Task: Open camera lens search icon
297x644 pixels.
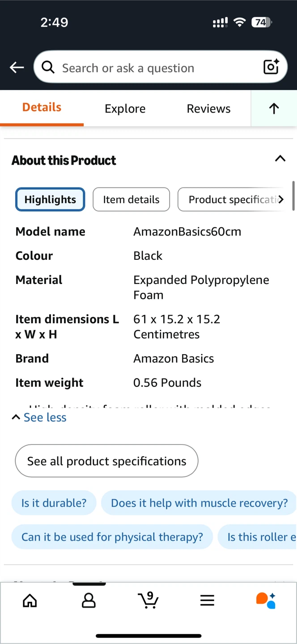Action: [271, 67]
